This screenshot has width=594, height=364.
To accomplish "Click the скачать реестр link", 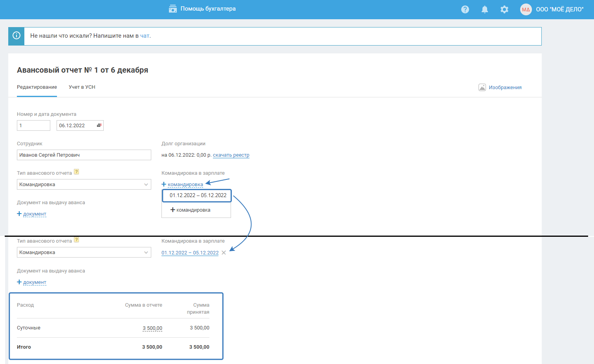I will point(231,155).
